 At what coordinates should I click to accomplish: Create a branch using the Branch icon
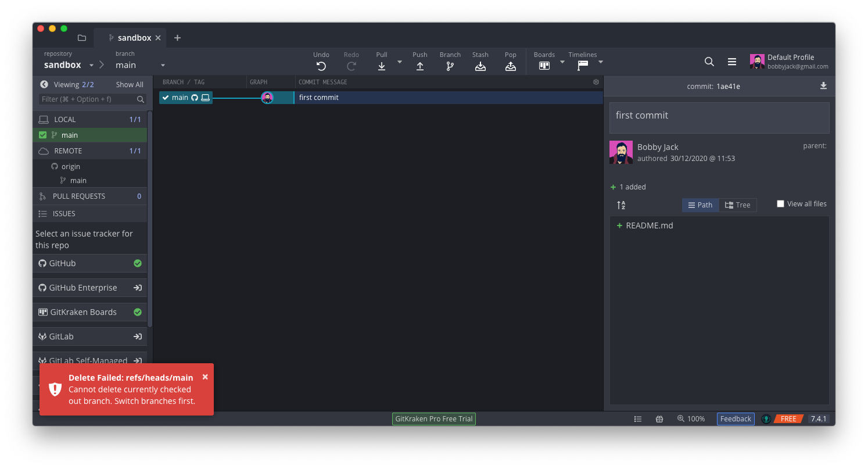[450, 66]
